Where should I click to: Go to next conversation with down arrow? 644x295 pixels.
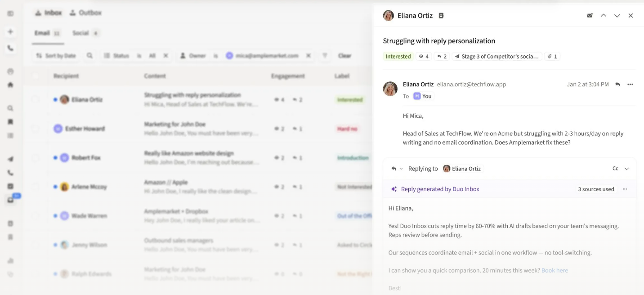pyautogui.click(x=617, y=15)
